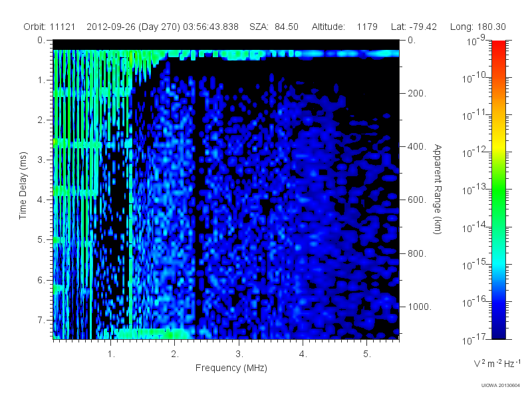
Task: Click the 3. tick label on frequency axis
Action: 239,354
